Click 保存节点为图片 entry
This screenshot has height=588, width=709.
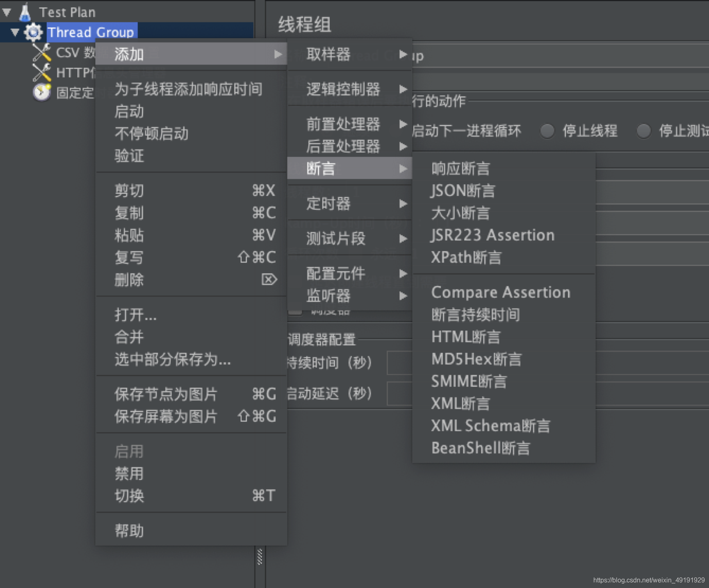click(x=191, y=394)
